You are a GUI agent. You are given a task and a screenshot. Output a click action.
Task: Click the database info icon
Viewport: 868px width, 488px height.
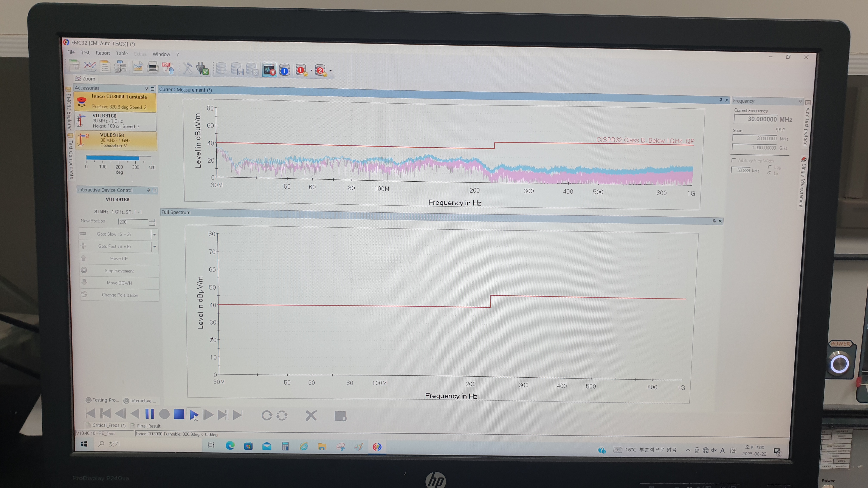[285, 70]
